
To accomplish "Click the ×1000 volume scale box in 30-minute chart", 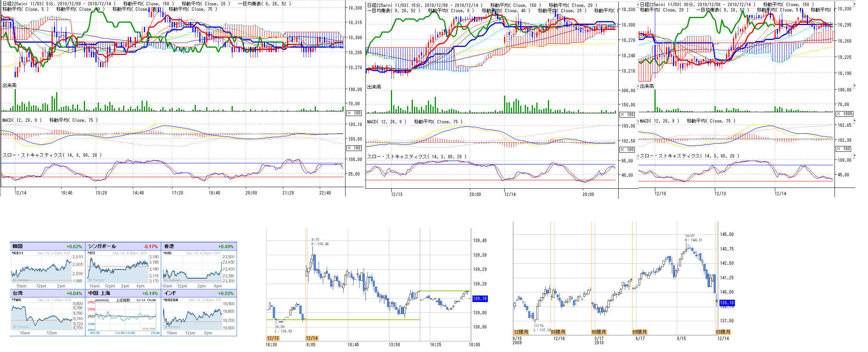I will (845, 114).
